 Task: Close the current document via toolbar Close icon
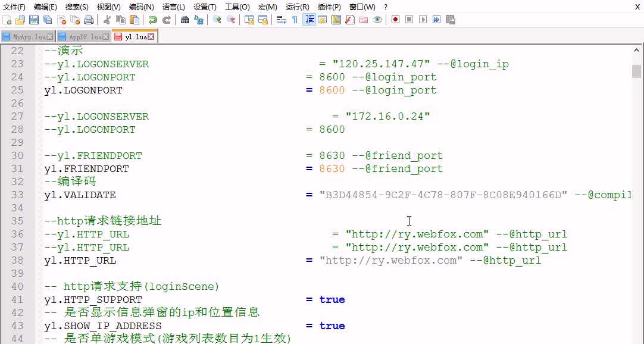tap(62, 20)
